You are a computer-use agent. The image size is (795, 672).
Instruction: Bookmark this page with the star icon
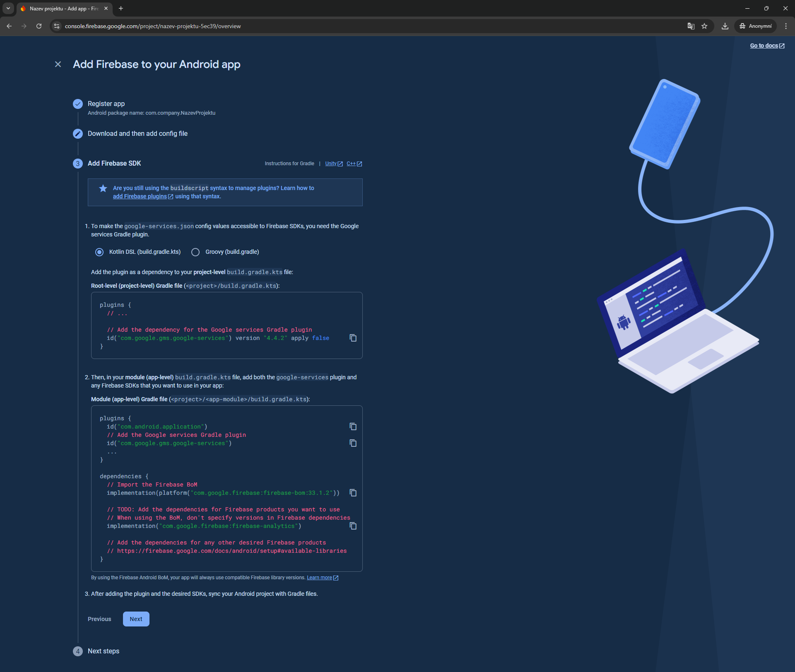704,26
